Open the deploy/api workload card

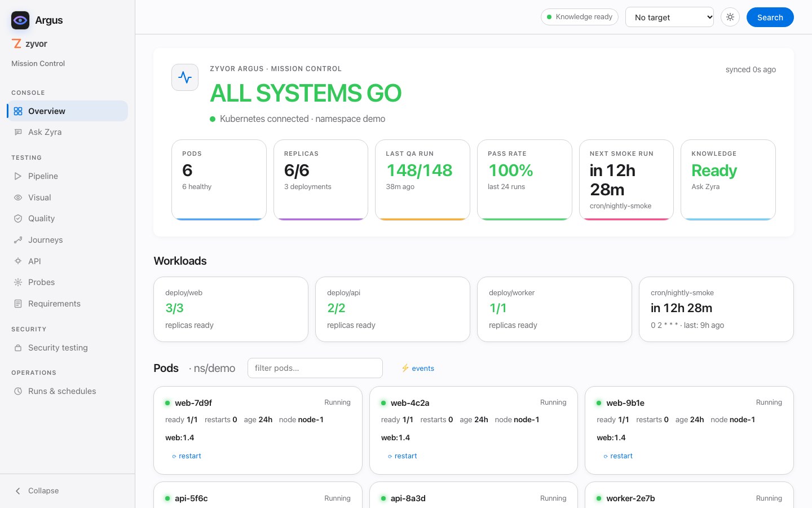392,309
